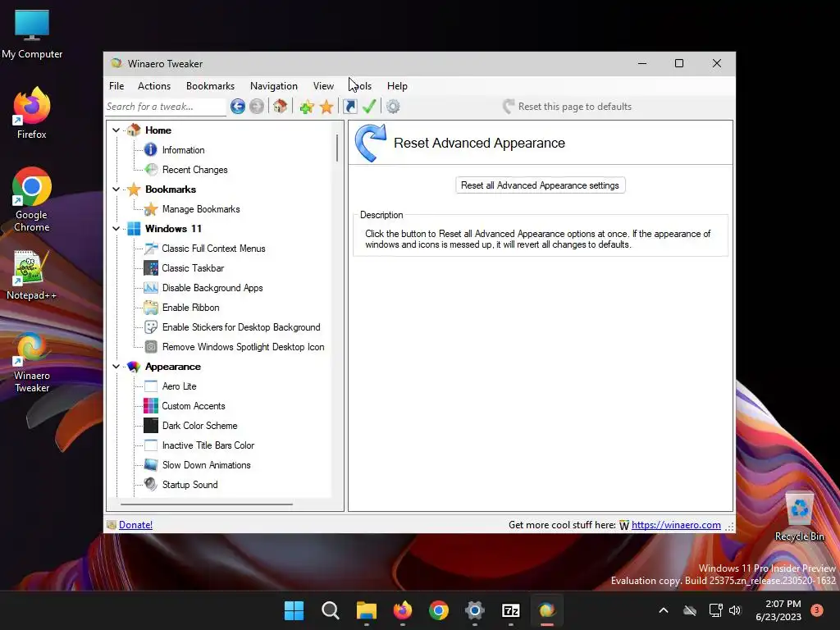
Task: Click the Disable Background Apps icon
Action: coord(151,288)
